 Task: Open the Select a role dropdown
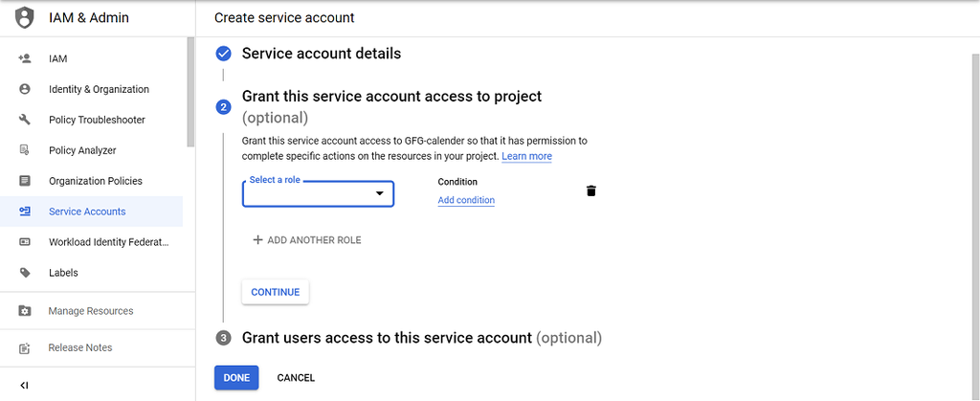click(x=318, y=194)
